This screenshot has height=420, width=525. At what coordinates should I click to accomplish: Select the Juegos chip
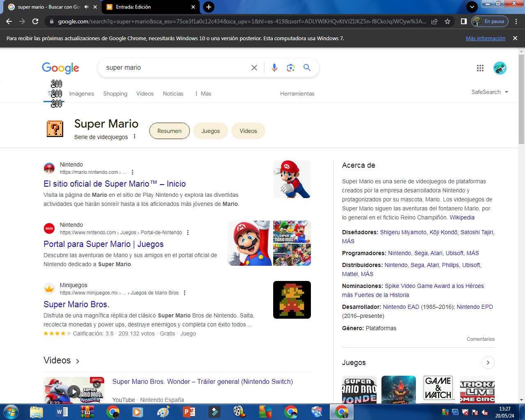click(210, 131)
